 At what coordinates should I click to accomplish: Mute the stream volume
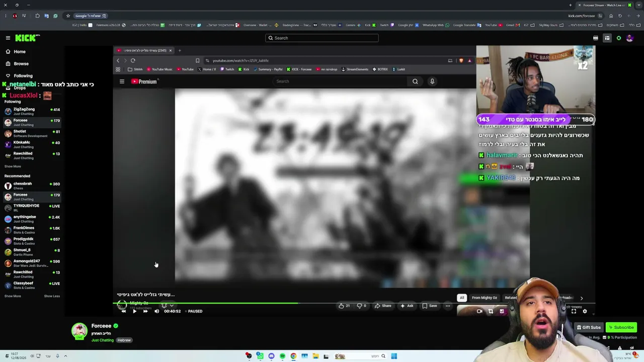click(156, 311)
